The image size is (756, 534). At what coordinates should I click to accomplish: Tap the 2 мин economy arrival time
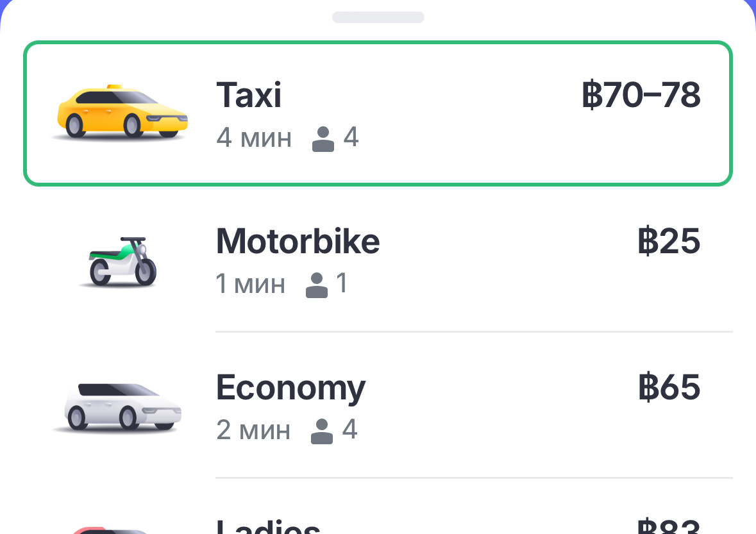click(253, 431)
